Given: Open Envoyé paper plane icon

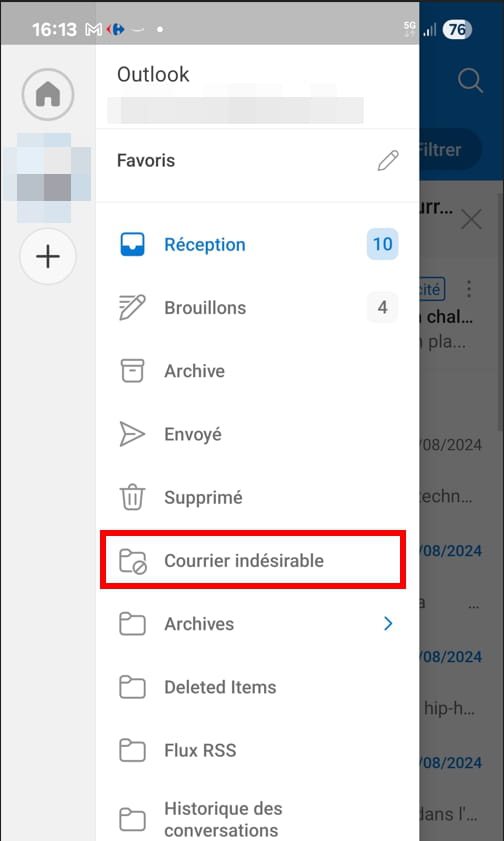Looking at the screenshot, I should pos(132,434).
